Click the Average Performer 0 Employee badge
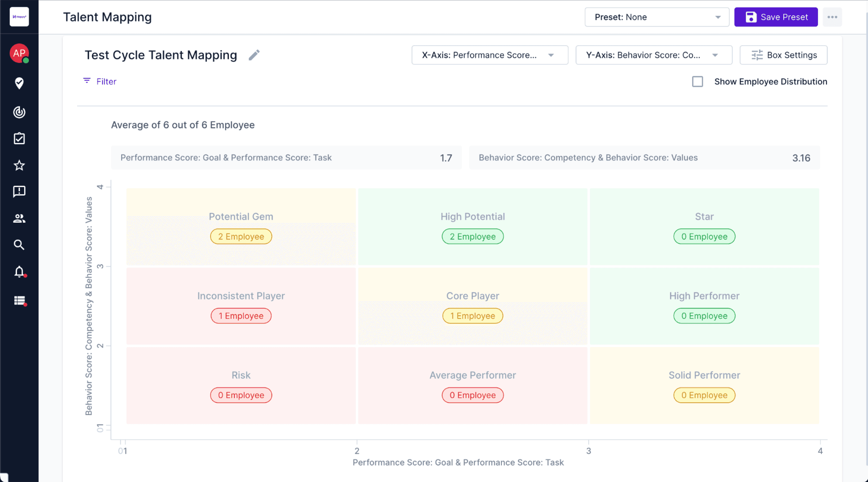This screenshot has height=482, width=868. coord(473,395)
